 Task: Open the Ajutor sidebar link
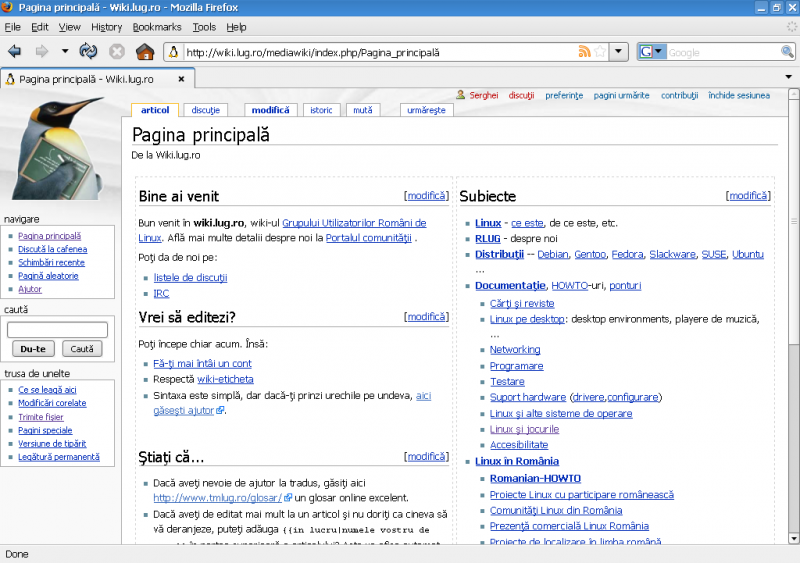(30, 289)
